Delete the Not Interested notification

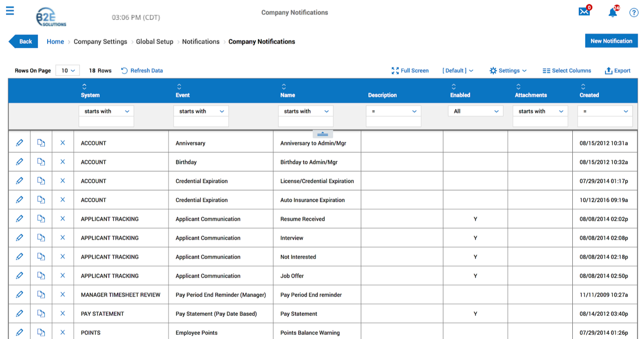63,256
